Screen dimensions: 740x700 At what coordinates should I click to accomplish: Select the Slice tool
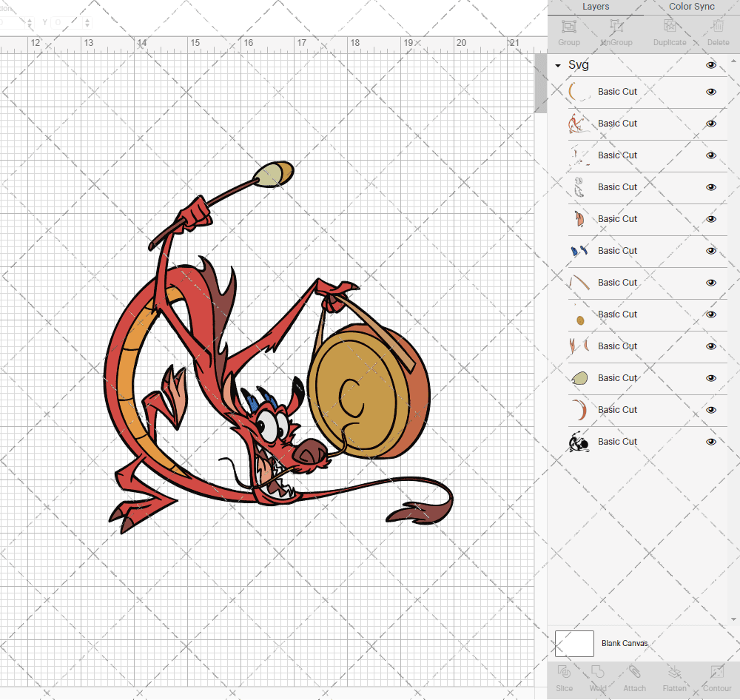click(564, 672)
